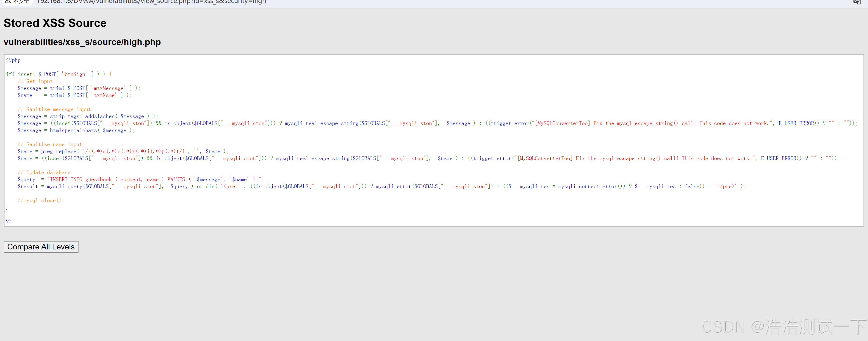
Task: Click the htmlspecialchars function call
Action: (73, 130)
